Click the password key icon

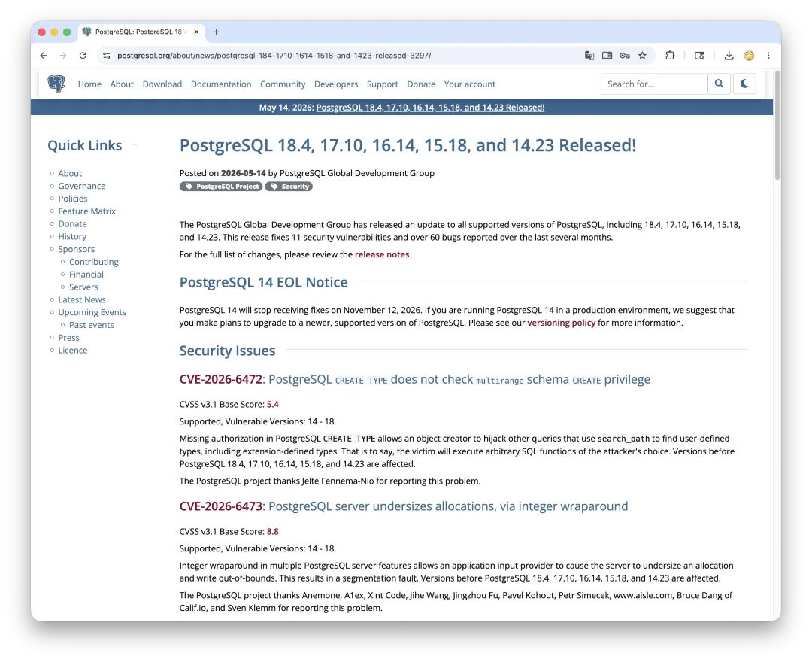coord(625,56)
